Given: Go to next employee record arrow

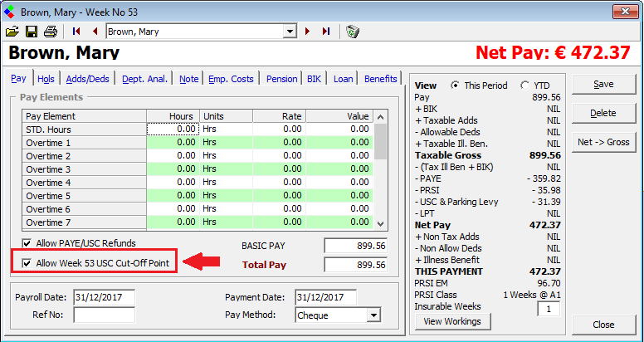Looking at the screenshot, I should 308,32.
